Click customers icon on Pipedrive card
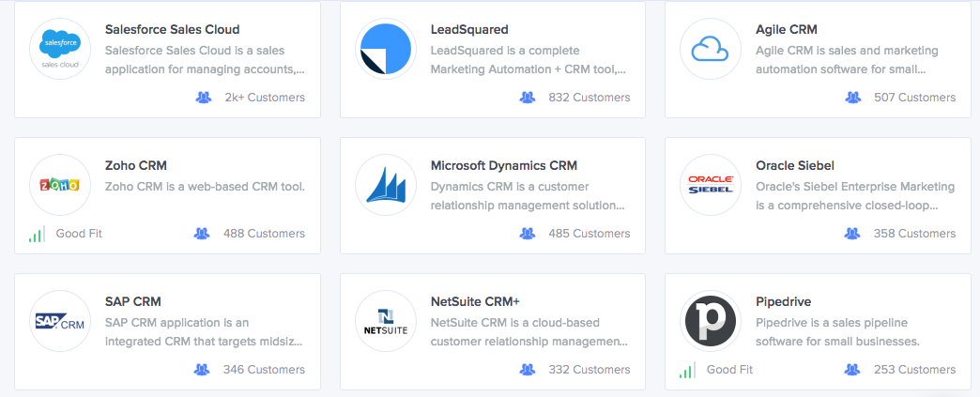The image size is (980, 397). [x=852, y=370]
